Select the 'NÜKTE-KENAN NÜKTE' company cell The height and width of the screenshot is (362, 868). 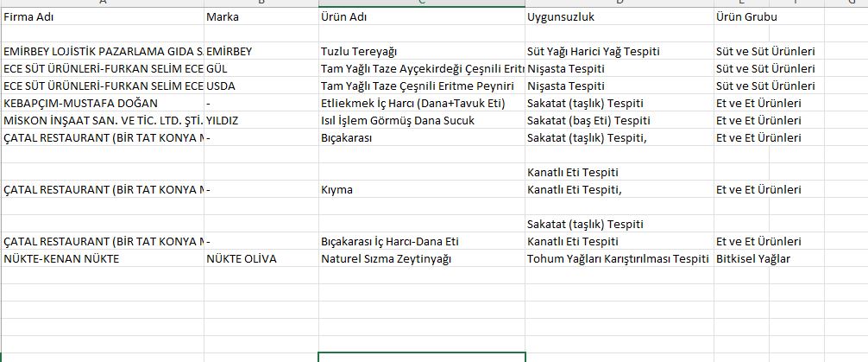(103, 258)
